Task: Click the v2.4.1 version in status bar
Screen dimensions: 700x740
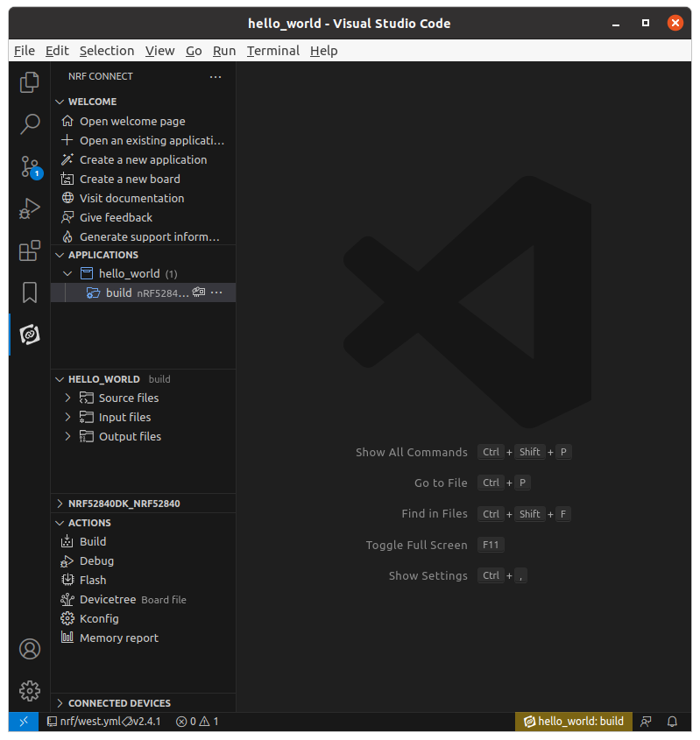Action: click(x=142, y=722)
